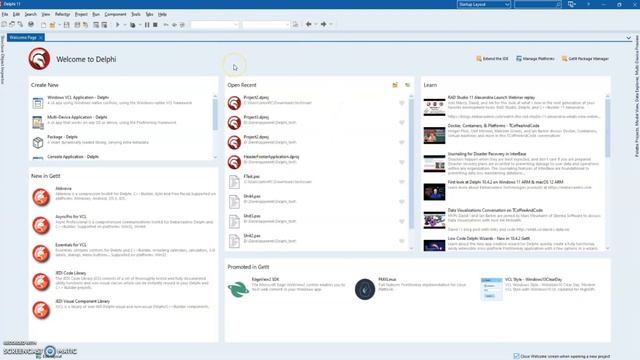Screen dimensions: 640x360
Task: Click the EdgeView2 SDK icon
Action: pos(238,289)
